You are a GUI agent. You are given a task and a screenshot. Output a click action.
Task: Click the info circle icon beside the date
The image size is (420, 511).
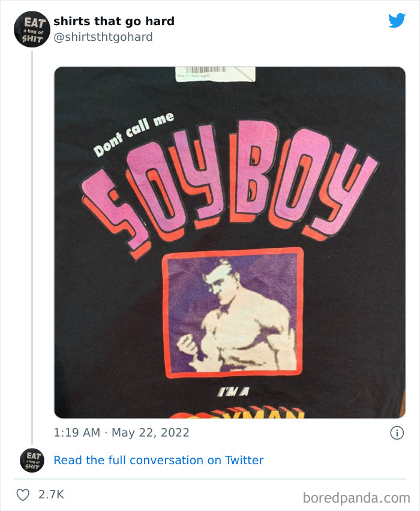(397, 433)
